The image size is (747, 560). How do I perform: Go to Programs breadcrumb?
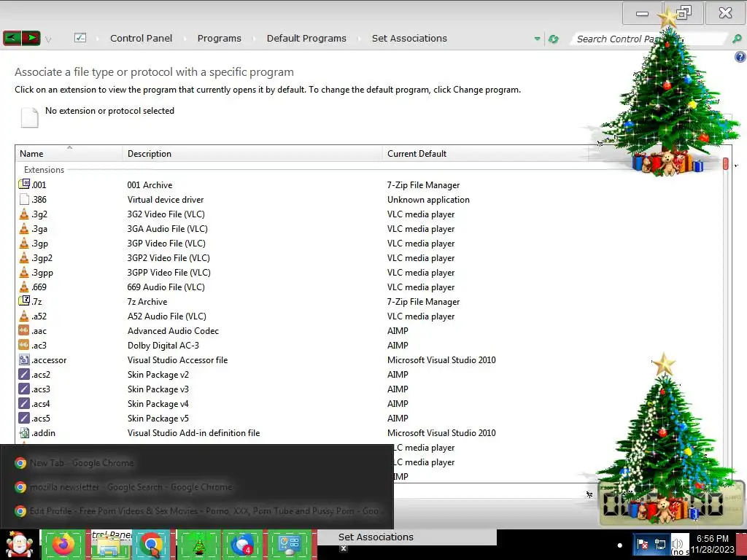(219, 39)
